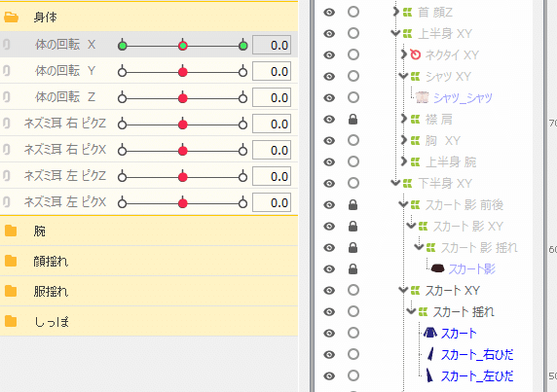This screenshot has width=557, height=392.
Task: Expand the しっぽ parameter folder
Action: tap(11, 321)
